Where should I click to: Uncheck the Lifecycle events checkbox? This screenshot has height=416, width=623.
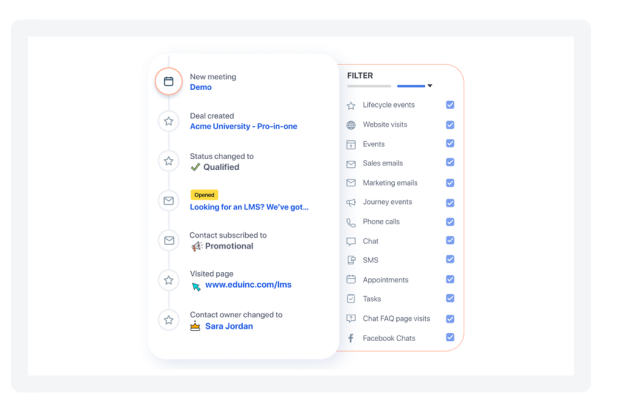[x=450, y=105]
